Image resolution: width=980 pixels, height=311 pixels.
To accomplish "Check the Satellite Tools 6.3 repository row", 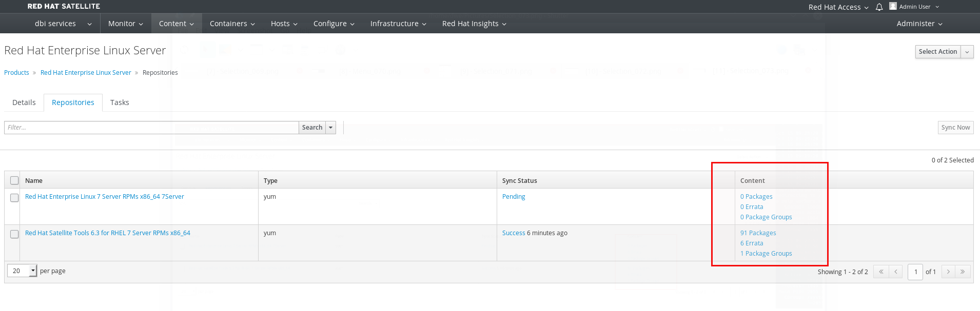I will coord(14,234).
